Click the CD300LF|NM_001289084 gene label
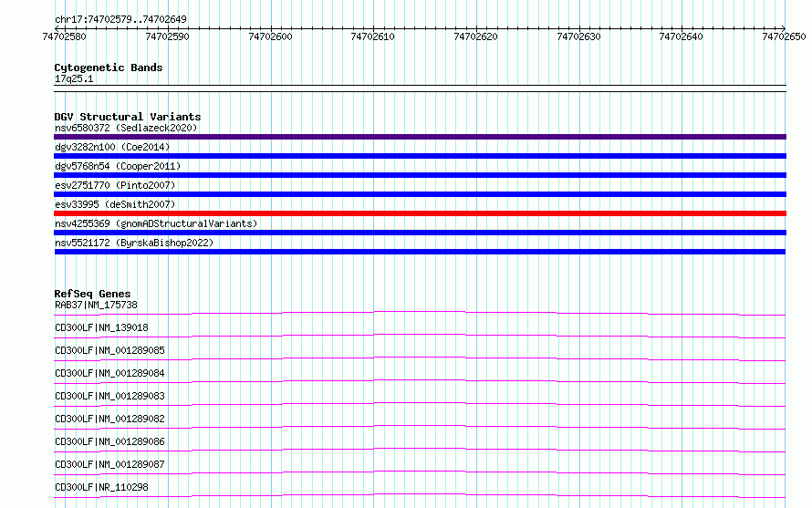This screenshot has height=508, width=812. (x=109, y=373)
